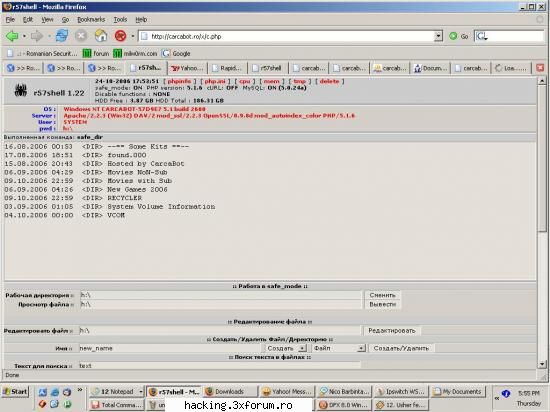Click the scrollbar up arrow
This screenshot has width=550, height=412.
542,81
